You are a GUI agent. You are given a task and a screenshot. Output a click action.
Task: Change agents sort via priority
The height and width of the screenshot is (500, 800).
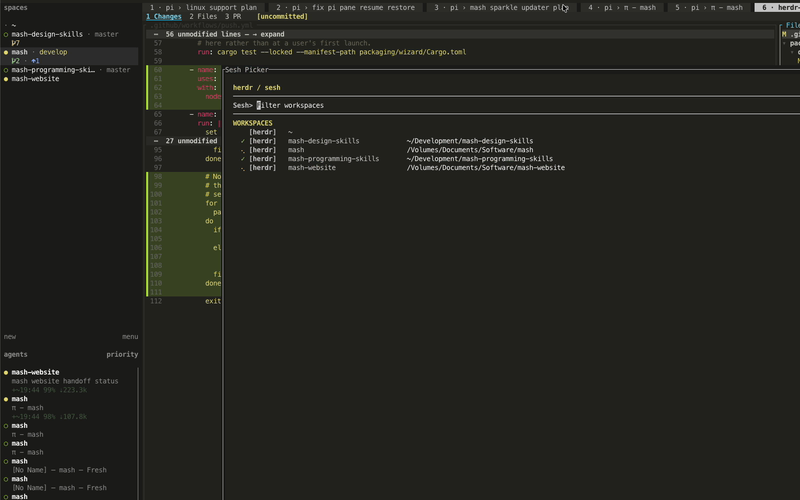tap(122, 354)
